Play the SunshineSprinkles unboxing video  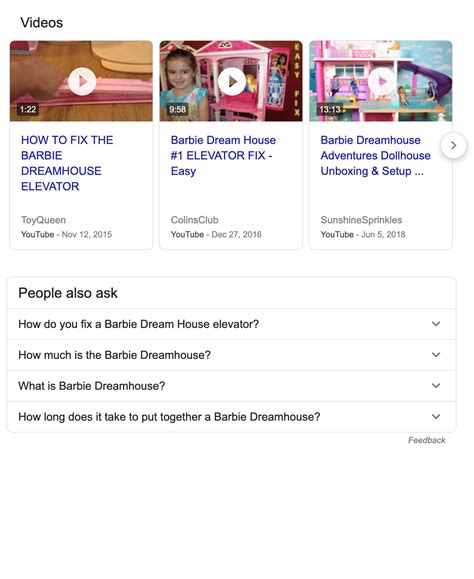[x=382, y=81]
